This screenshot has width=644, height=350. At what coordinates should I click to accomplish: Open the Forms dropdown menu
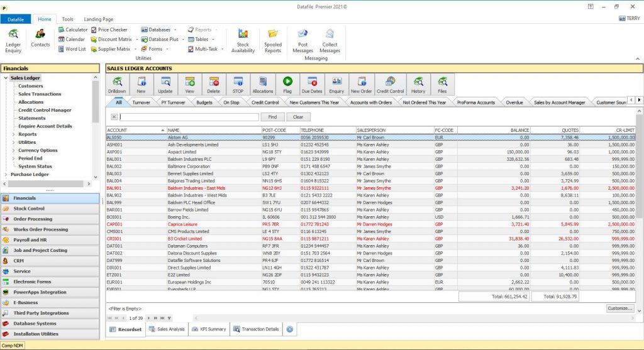(167, 49)
